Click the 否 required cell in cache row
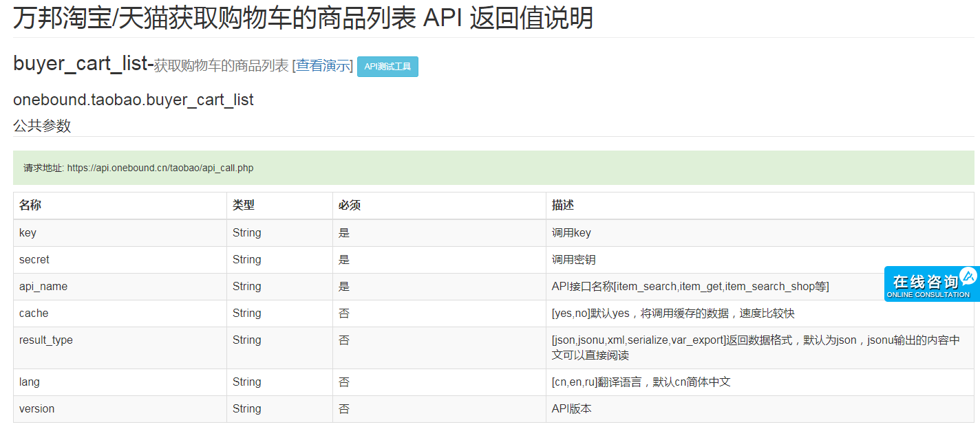The image size is (980, 429). coord(439,313)
